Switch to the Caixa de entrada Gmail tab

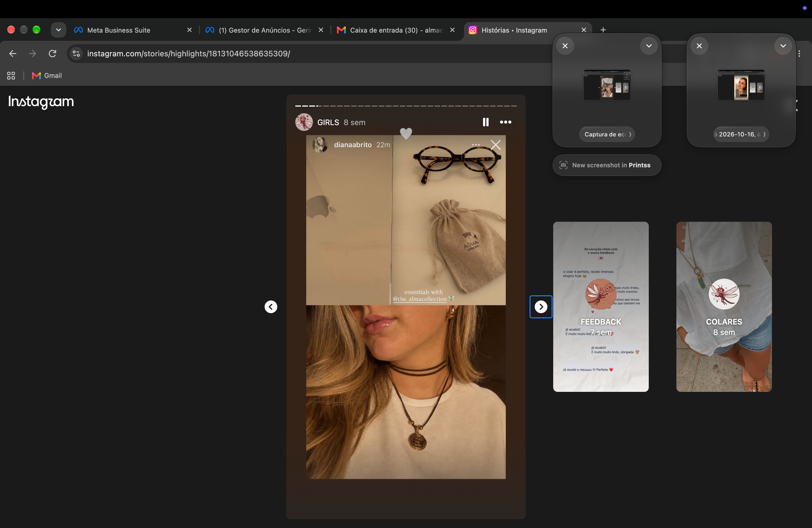click(396, 30)
